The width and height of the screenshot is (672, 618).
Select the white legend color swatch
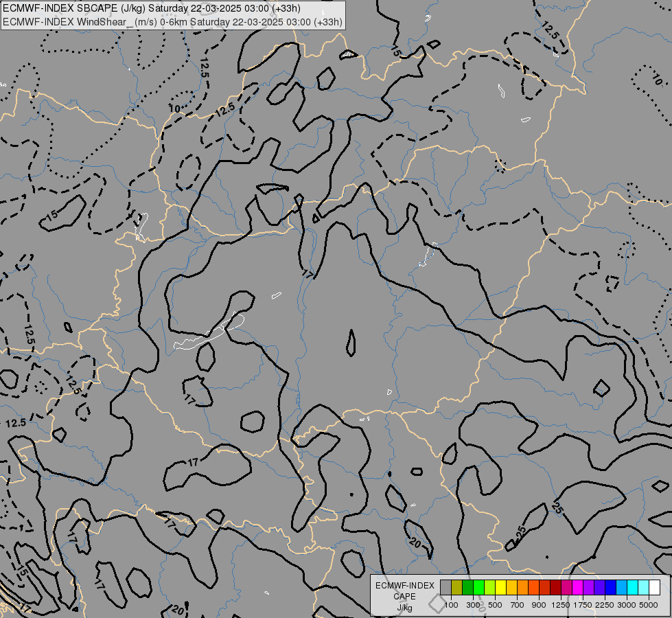(654, 588)
